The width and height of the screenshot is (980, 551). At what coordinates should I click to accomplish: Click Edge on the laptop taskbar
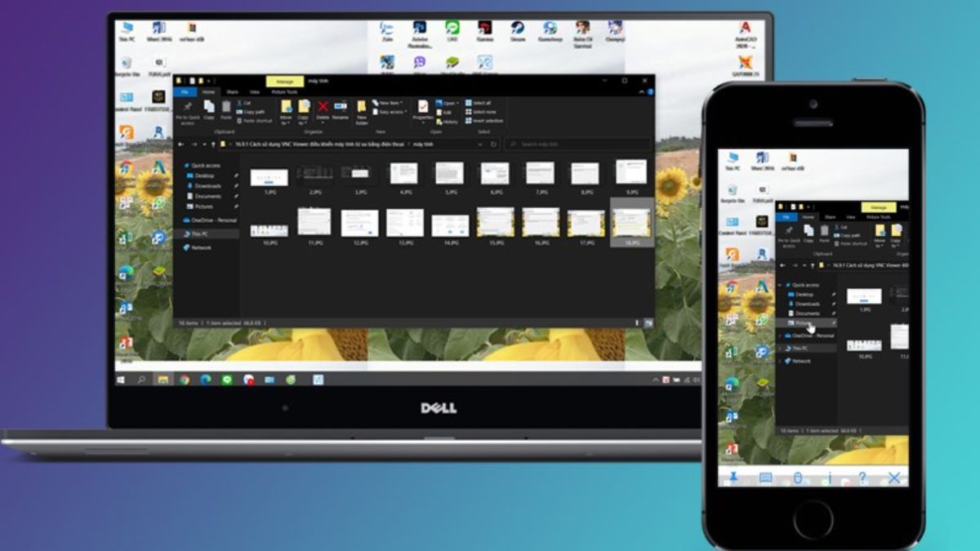(x=205, y=380)
